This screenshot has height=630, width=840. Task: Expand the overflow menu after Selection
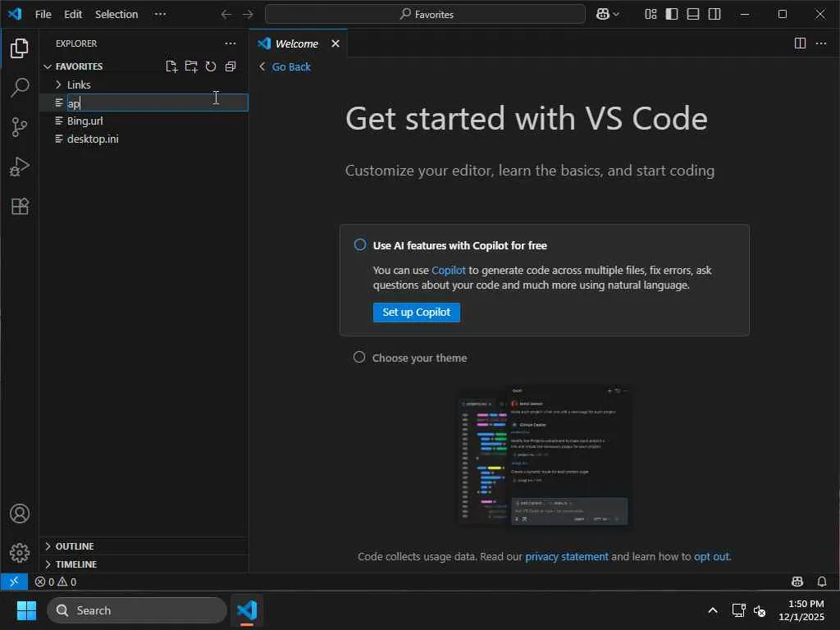tap(160, 15)
